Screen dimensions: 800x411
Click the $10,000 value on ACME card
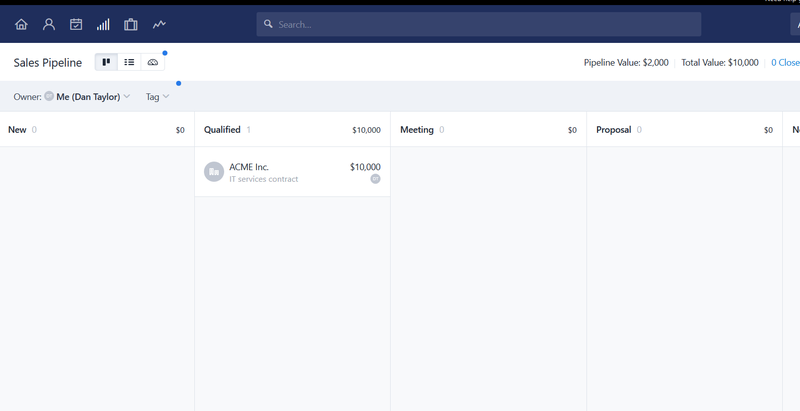click(x=365, y=167)
